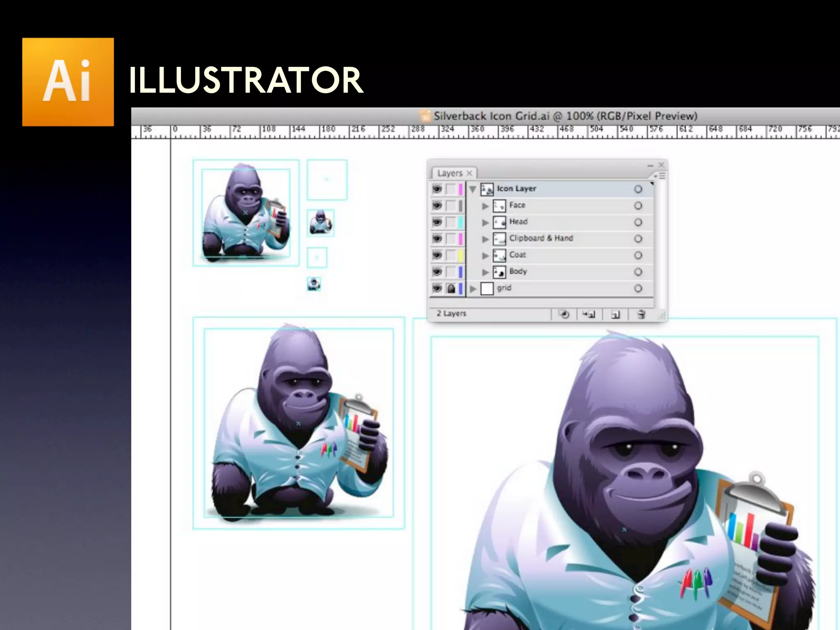Toggle visibility of the grid layer
Image resolution: width=840 pixels, height=630 pixels.
click(437, 288)
